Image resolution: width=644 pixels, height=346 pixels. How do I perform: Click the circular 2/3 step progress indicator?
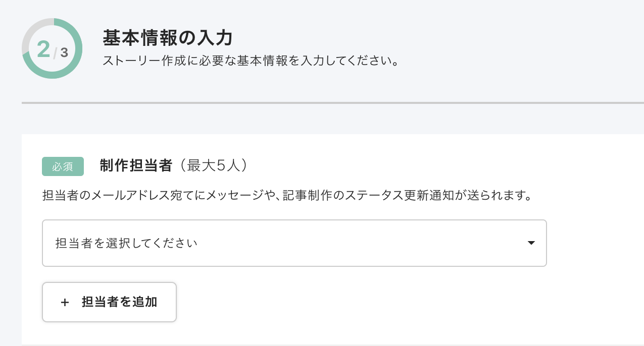coord(52,49)
